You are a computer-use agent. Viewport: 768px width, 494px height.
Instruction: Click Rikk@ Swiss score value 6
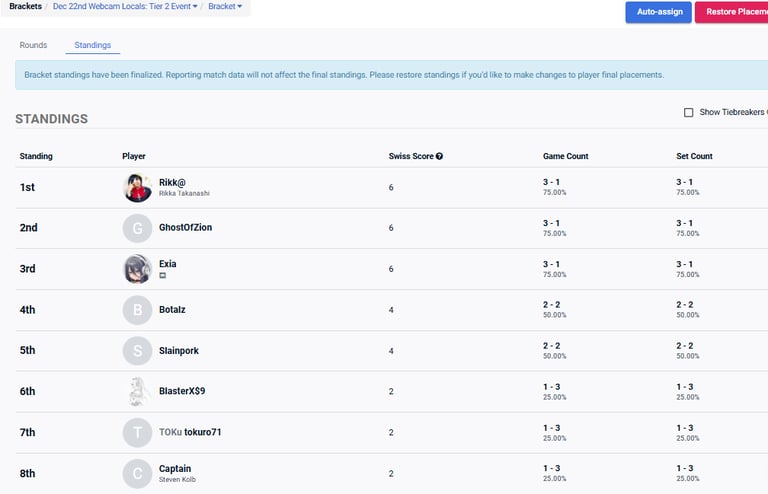(x=391, y=188)
